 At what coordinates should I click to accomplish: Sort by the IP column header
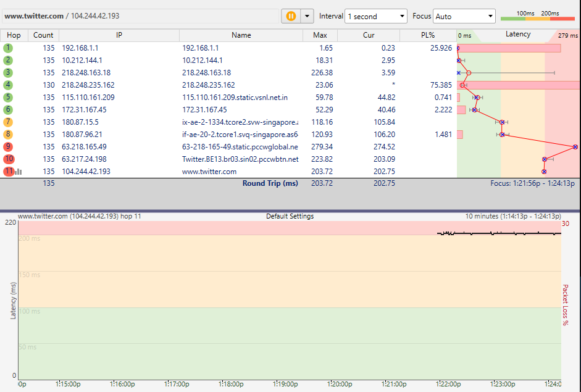(x=119, y=35)
